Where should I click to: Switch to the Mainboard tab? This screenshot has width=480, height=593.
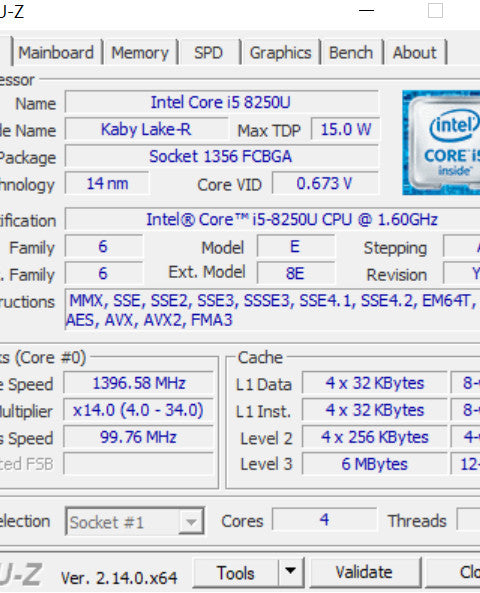tap(56, 53)
